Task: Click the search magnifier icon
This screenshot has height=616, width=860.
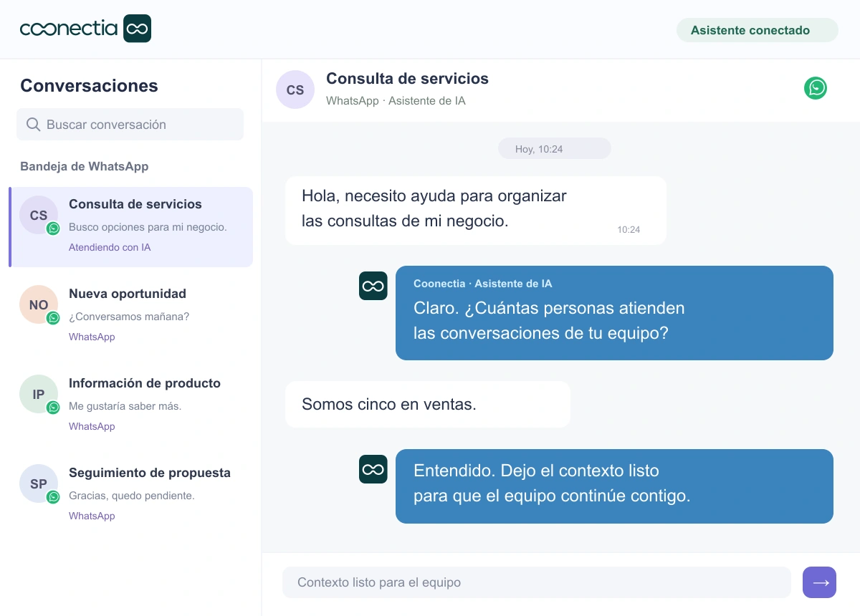Action: (x=33, y=125)
